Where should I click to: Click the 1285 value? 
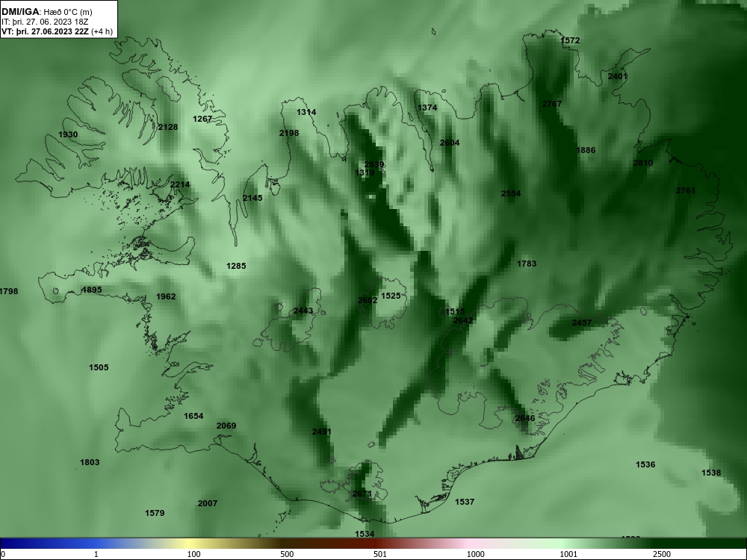coord(236,267)
